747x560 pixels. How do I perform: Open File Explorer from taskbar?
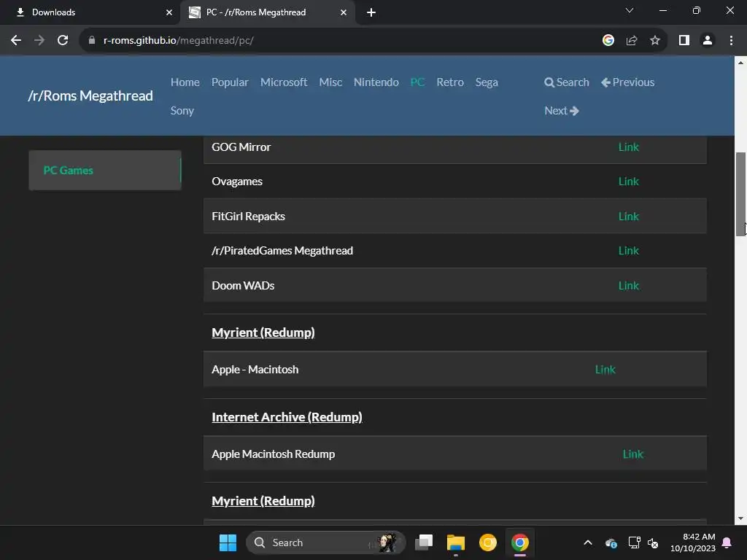click(x=455, y=542)
